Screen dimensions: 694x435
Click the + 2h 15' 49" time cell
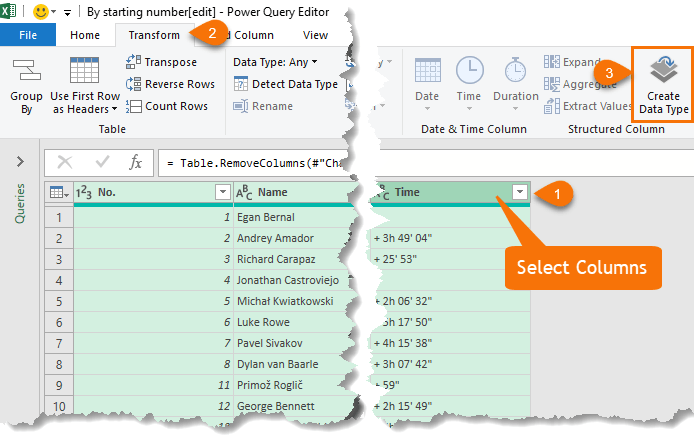(451, 406)
